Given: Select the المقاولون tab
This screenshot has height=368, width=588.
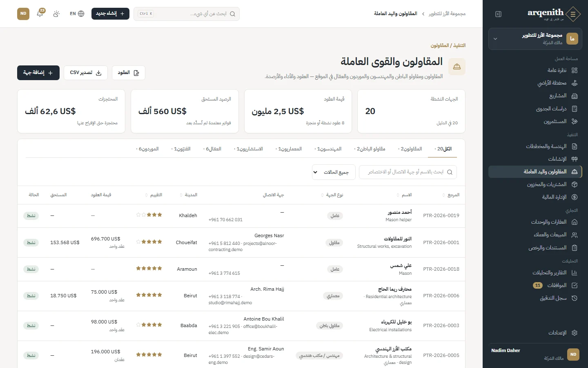Looking at the screenshot, I should click(x=410, y=149).
